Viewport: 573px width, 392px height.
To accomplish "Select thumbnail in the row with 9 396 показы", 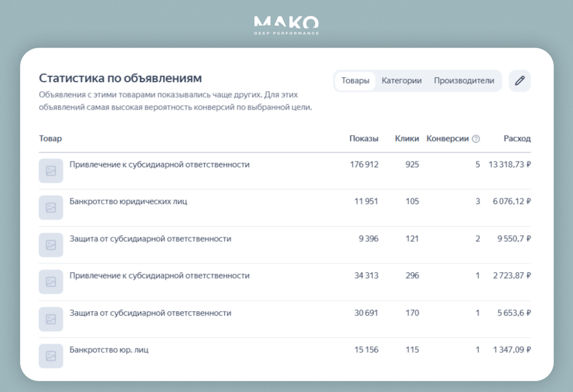I will pos(51,245).
